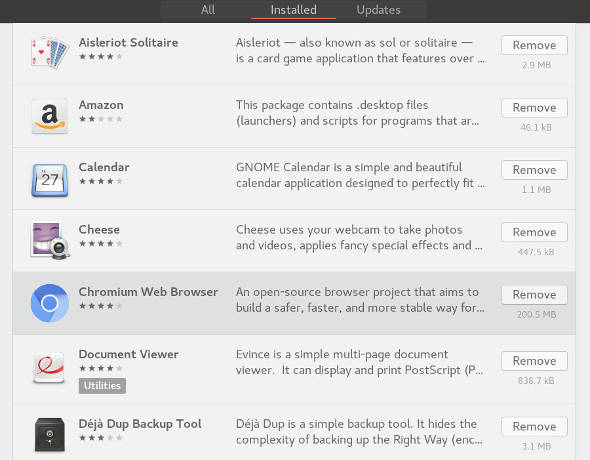Click the Utilities tag under Document Viewer
This screenshot has height=460, width=590.
102,386
